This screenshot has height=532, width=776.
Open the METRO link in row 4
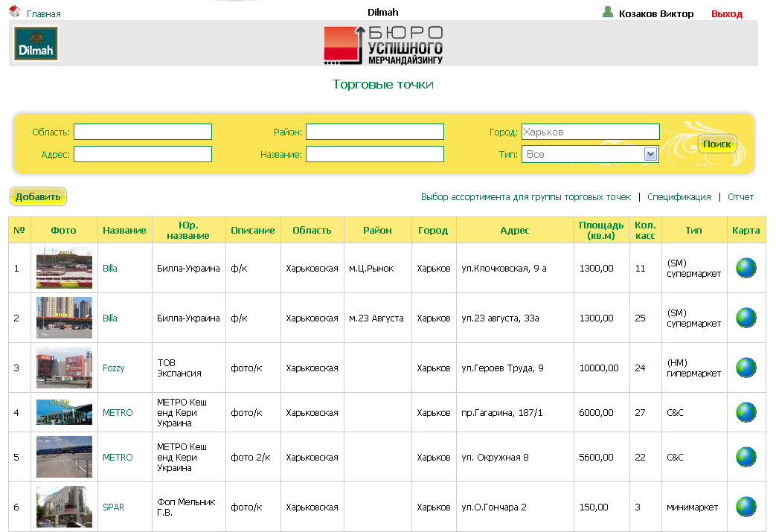[x=118, y=413]
